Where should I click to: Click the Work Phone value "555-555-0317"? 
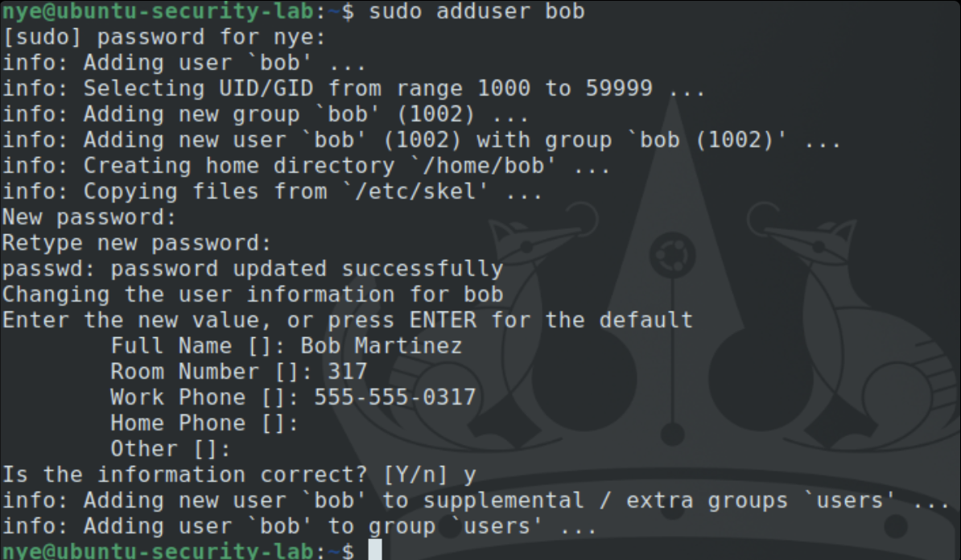[394, 397]
